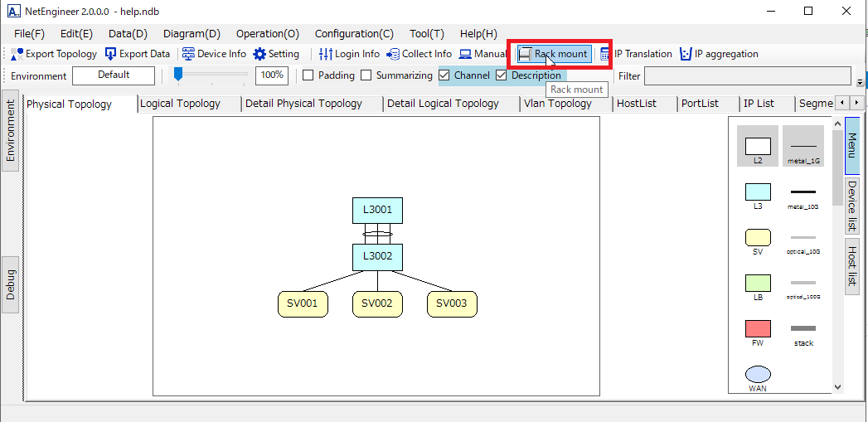This screenshot has width=868, height=422.
Task: Click the zoom slider handle
Action: click(x=177, y=75)
